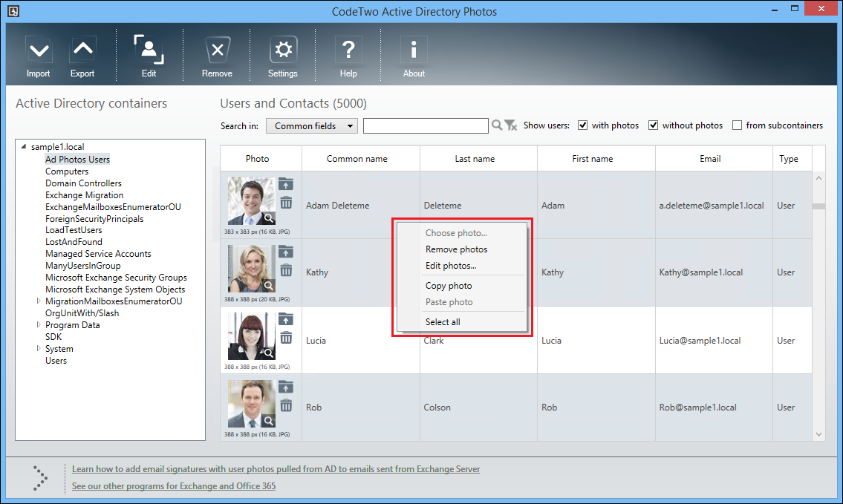Click email 'a.deleteme@sample1.local'
The height and width of the screenshot is (504, 843).
[712, 206]
